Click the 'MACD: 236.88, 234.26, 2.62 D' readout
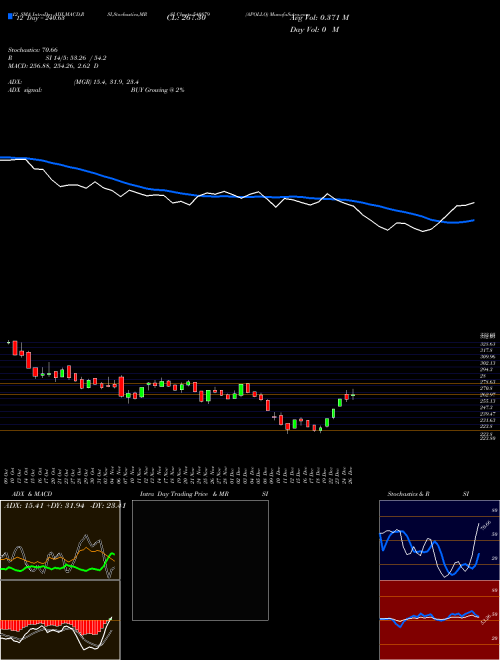This screenshot has height=660, width=500. coord(53,66)
